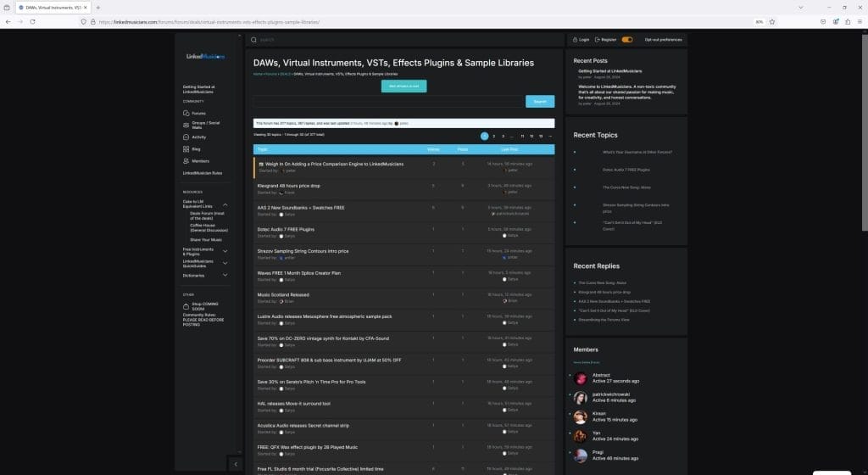Open the Login link in the header
The width and height of the screenshot is (868, 475).
point(581,40)
